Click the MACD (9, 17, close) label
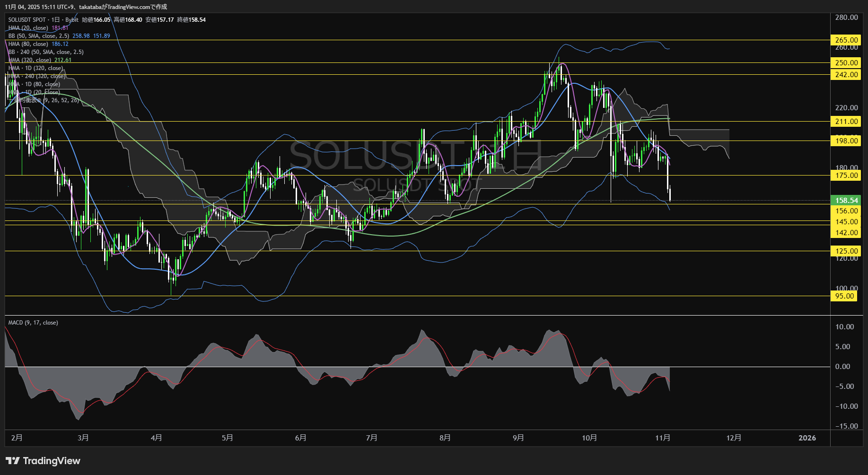Screen dimensions: 868x475 click(33, 323)
